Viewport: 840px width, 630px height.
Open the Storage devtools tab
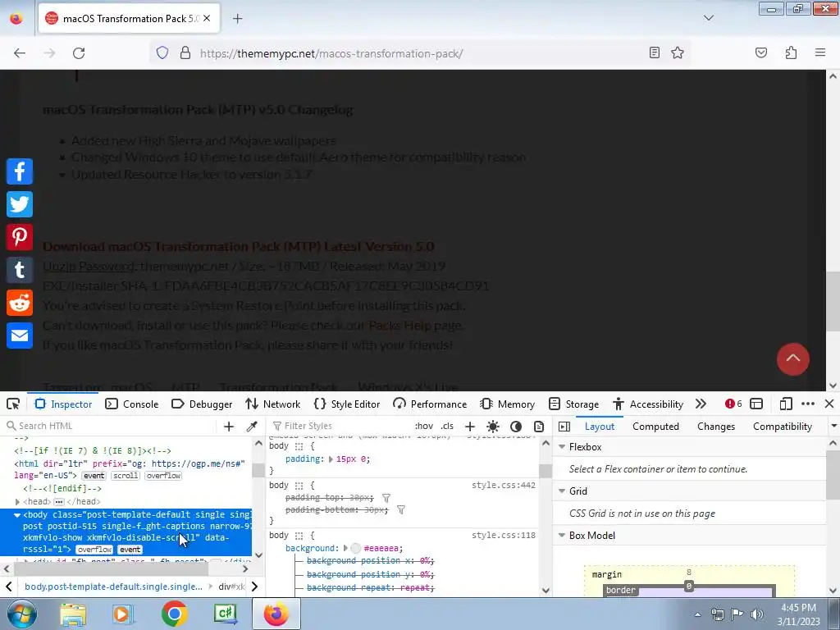[x=573, y=404]
